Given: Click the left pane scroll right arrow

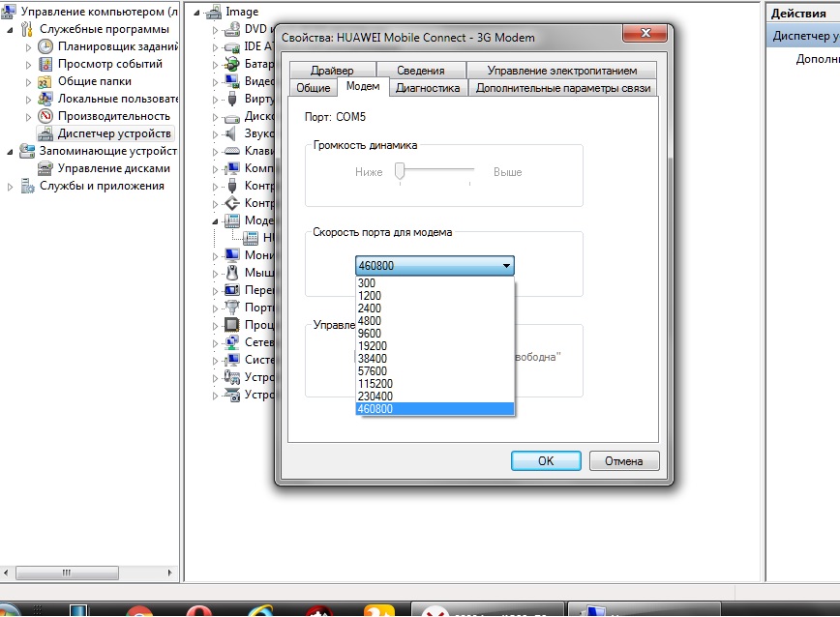Looking at the screenshot, I should [x=169, y=573].
